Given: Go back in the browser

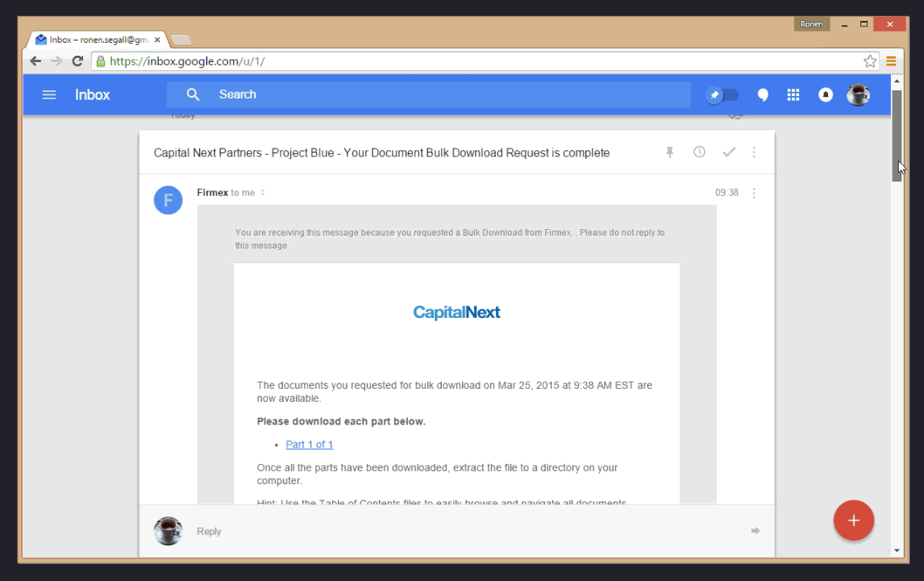Looking at the screenshot, I should [x=35, y=61].
